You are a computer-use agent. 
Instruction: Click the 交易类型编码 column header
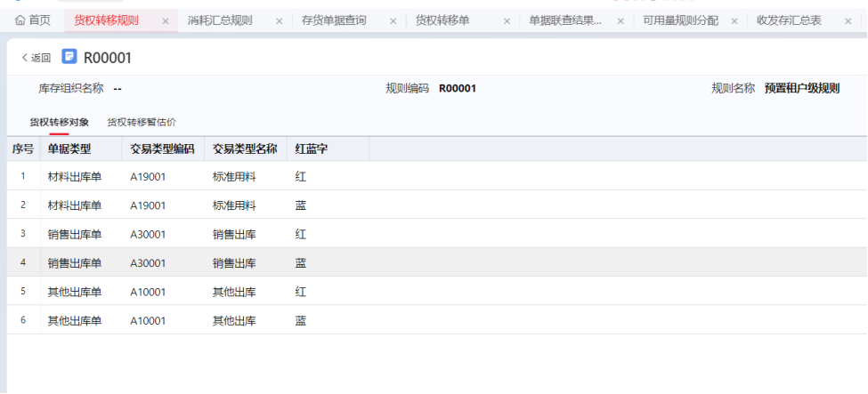click(162, 149)
